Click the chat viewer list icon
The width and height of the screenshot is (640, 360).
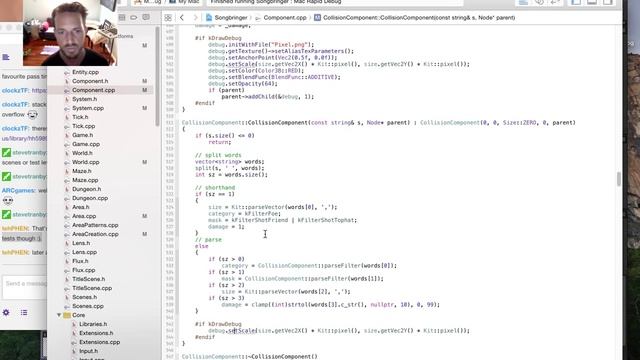click(x=24, y=313)
